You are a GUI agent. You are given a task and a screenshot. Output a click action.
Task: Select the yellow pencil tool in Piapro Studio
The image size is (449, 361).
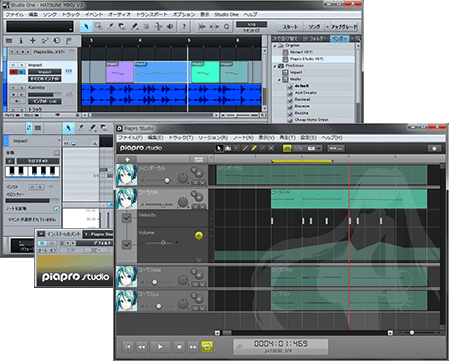[245, 148]
